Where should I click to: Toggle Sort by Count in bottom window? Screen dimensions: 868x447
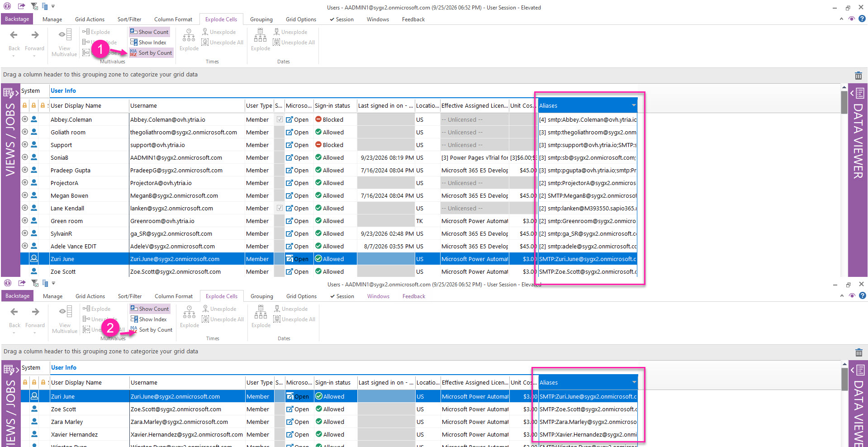pyautogui.click(x=151, y=330)
